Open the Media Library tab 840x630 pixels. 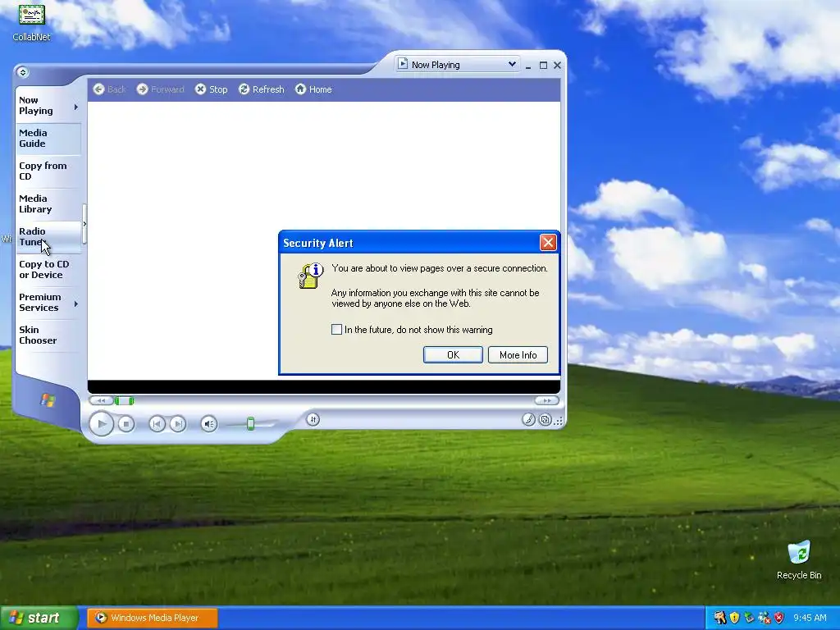click(48, 203)
